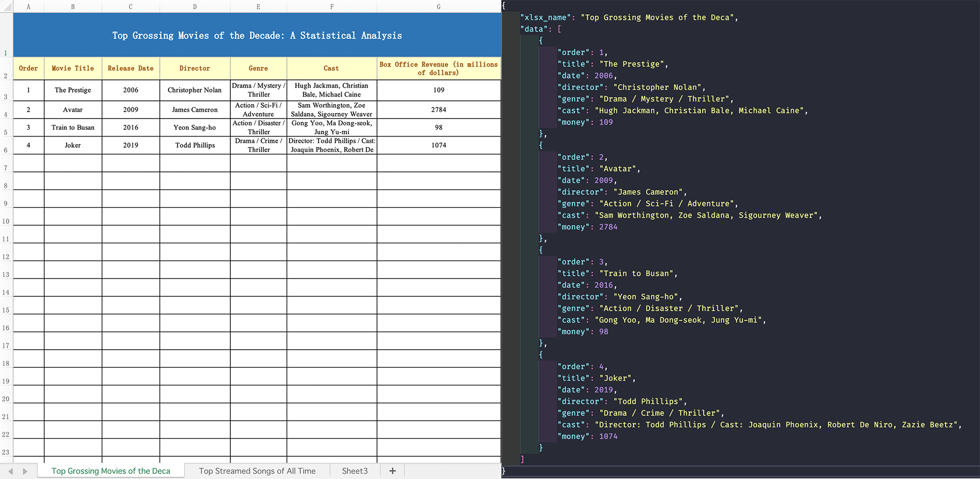Click "director": "Yeon Sang-ho" JSON line
Screen dimensions: 980x479
(620, 297)
